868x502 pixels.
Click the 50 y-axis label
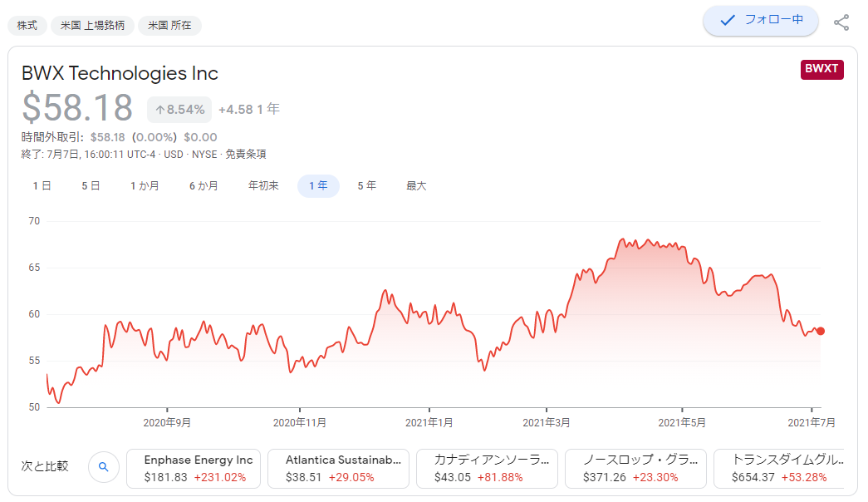[34, 407]
